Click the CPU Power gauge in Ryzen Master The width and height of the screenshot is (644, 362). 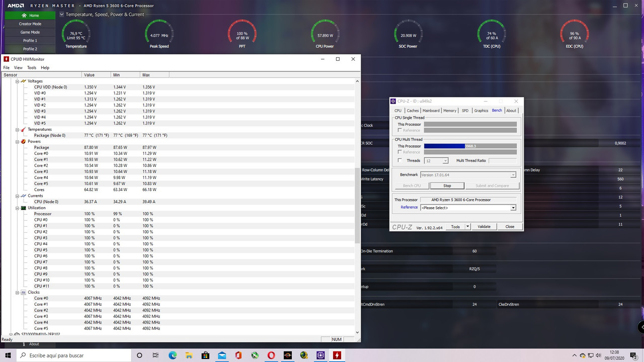[325, 33]
